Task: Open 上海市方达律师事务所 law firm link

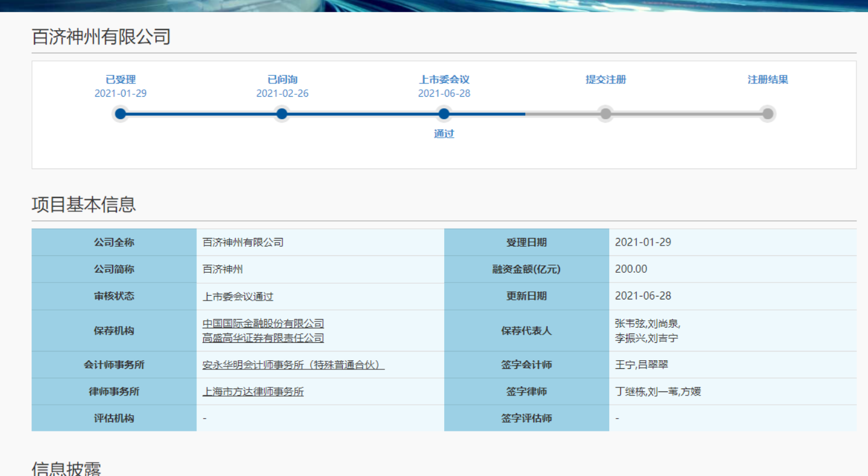Action: (252, 391)
